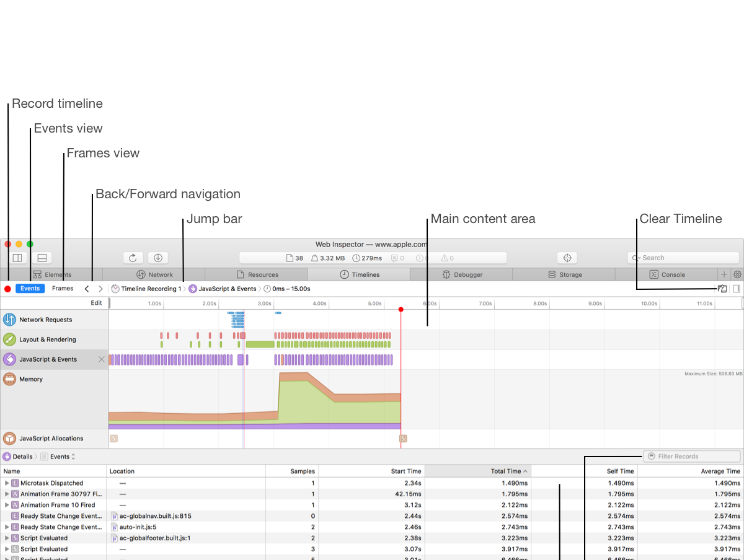Open the Events details dropdown

(x=63, y=457)
